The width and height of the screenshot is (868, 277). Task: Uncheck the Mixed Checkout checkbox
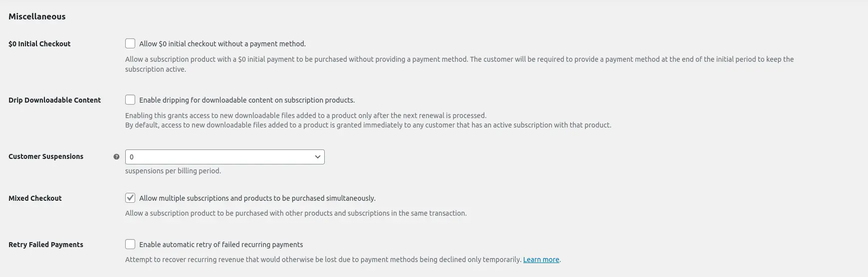(x=130, y=198)
